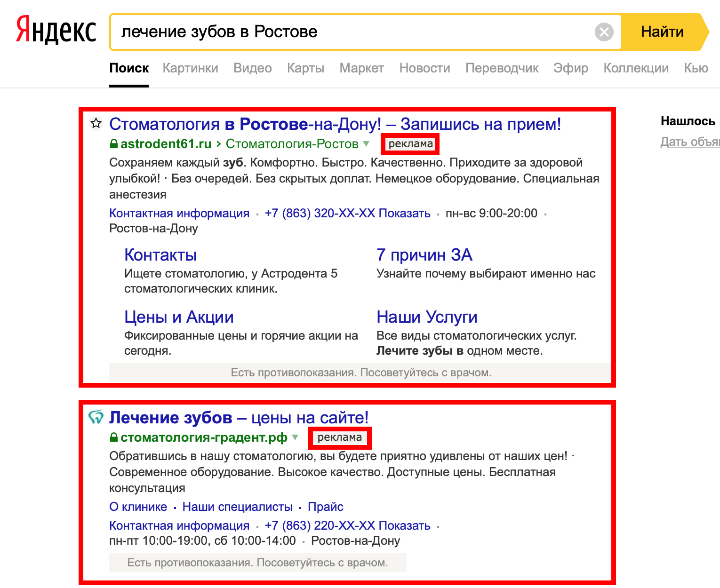The height and width of the screenshot is (588, 720).
Task: Open the Карты tab
Action: 306,68
